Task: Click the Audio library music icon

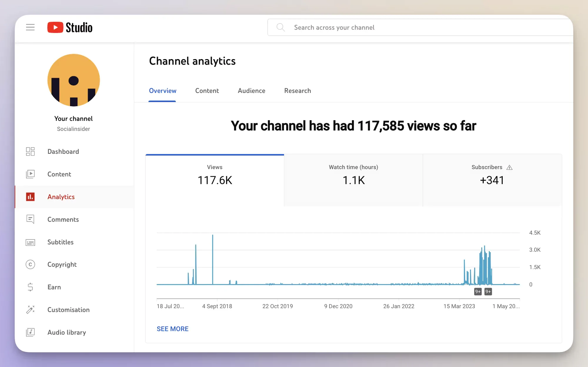Action: tap(30, 332)
